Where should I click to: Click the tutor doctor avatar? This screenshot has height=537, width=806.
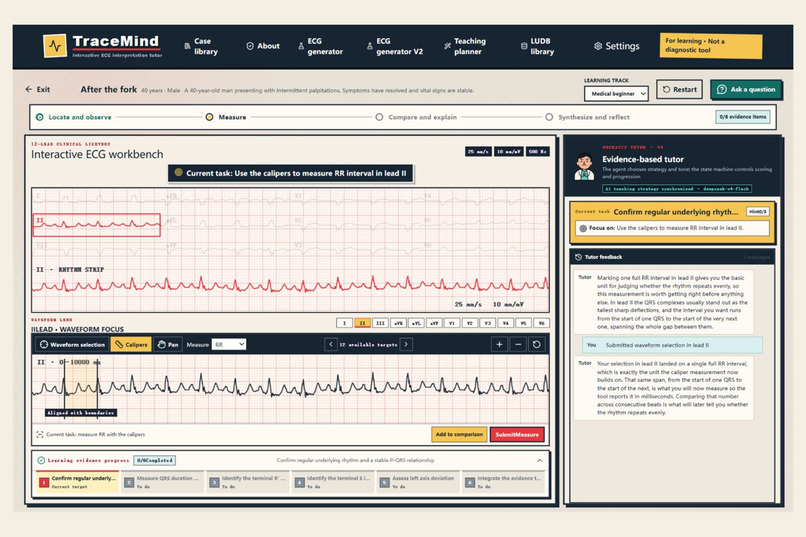click(x=584, y=166)
